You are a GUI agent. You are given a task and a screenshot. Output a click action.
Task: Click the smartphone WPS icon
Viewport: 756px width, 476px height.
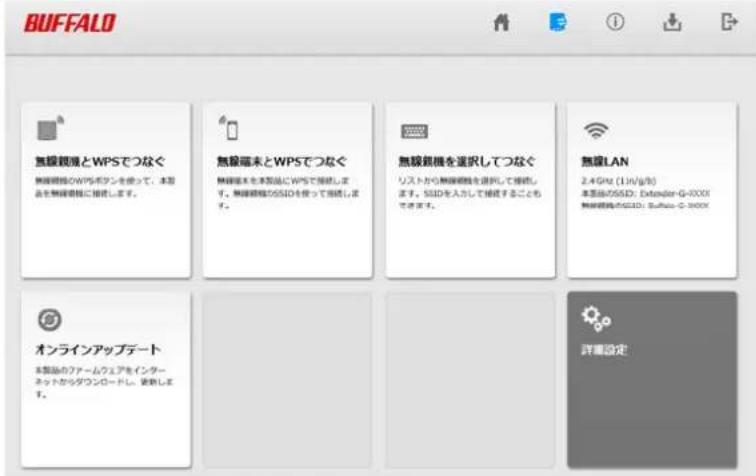229,128
